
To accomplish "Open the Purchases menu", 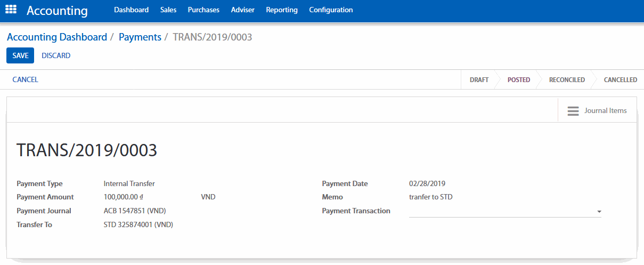I will (x=203, y=10).
